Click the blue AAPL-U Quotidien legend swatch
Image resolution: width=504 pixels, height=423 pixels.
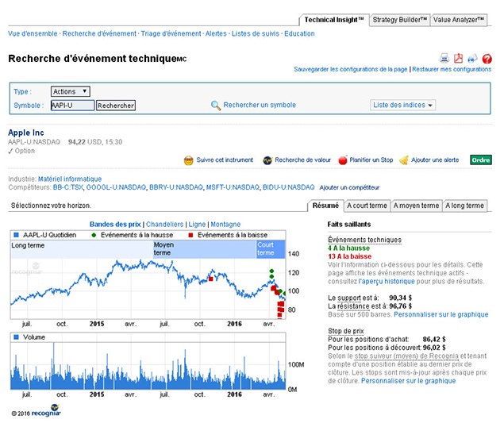coord(16,235)
